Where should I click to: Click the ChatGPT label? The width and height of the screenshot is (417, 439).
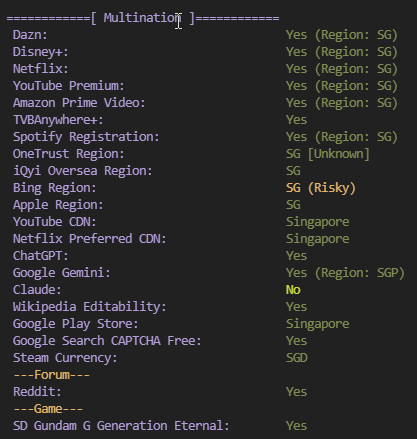[x=41, y=256]
